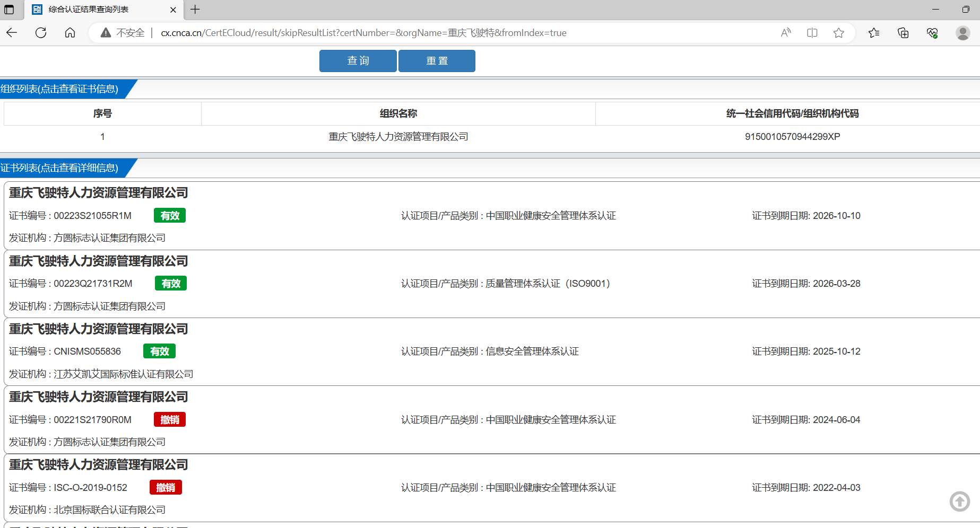Open the user profile avatar

tap(962, 33)
